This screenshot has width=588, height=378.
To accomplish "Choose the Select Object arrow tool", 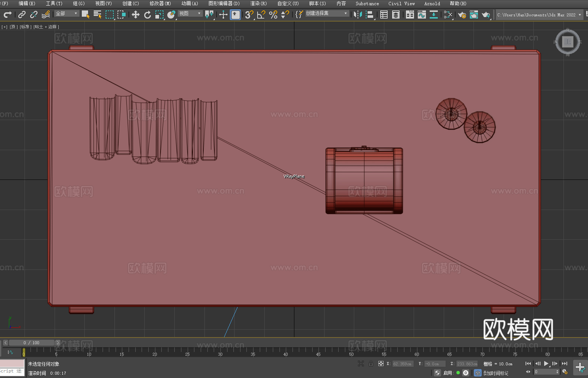I will pyautogui.click(x=85, y=14).
